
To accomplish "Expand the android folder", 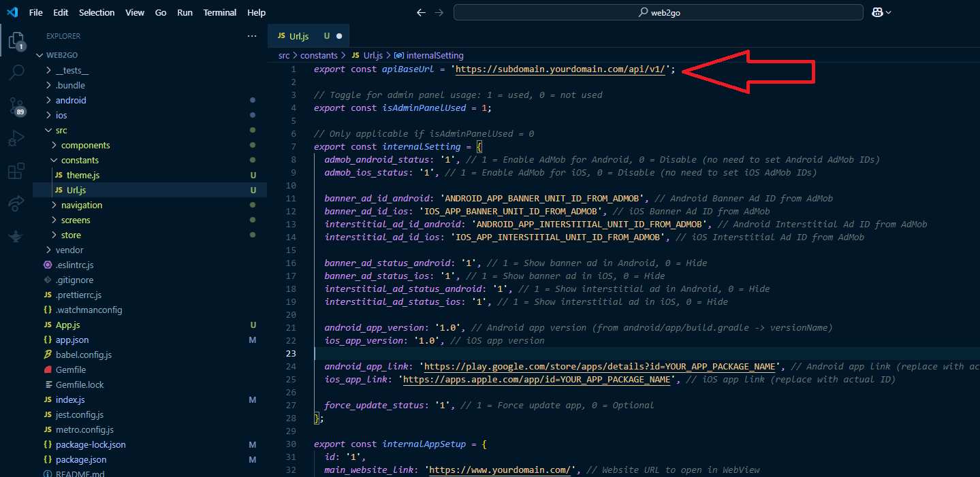I will [x=71, y=100].
